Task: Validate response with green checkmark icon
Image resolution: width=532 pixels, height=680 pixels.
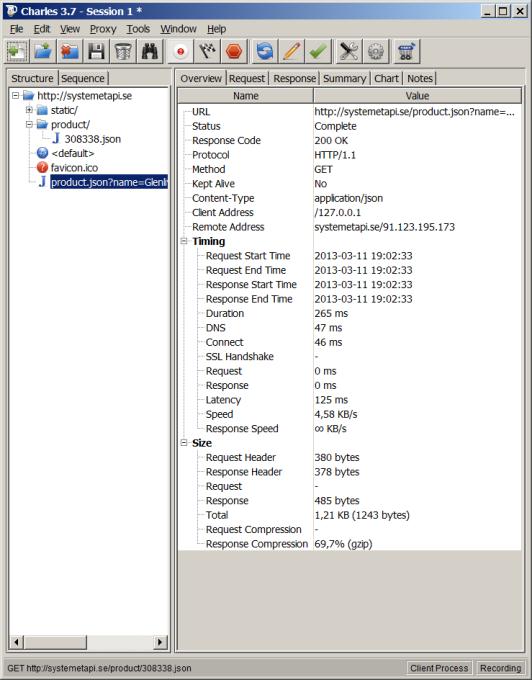Action: coord(318,52)
